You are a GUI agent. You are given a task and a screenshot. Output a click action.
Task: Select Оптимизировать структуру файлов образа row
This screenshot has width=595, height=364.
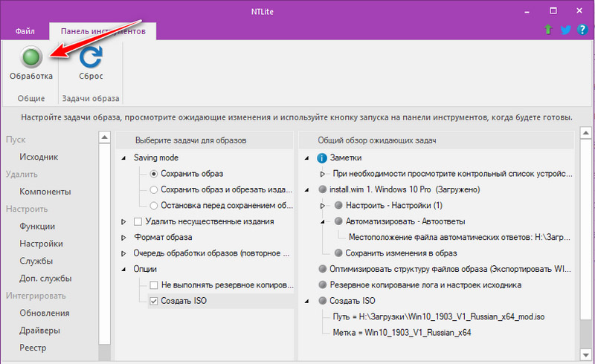[450, 269]
